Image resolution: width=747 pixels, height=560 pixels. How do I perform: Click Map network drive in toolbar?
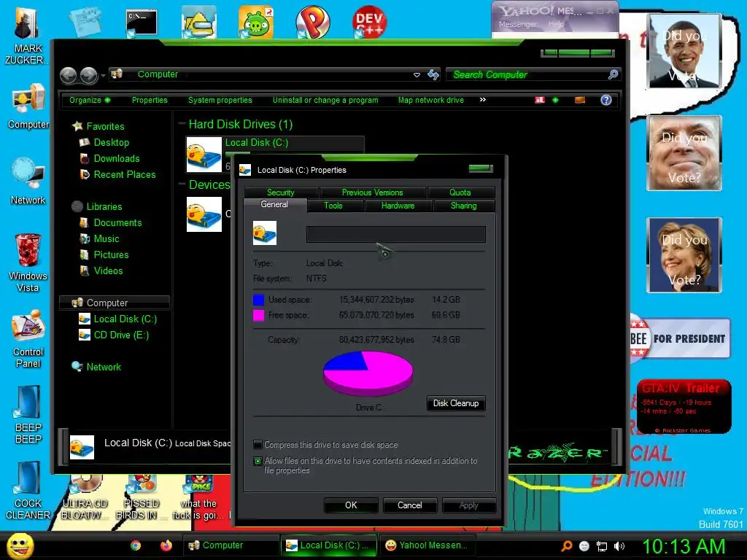coord(431,100)
